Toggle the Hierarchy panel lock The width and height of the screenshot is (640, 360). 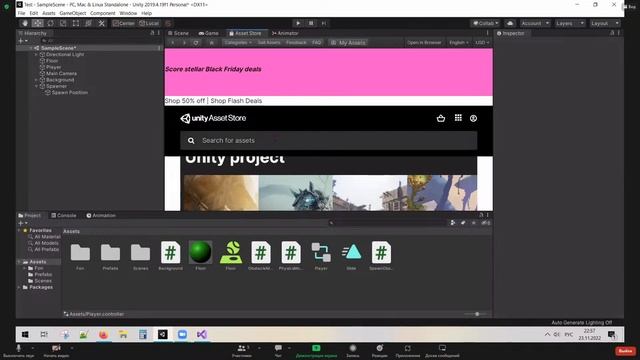(x=152, y=33)
